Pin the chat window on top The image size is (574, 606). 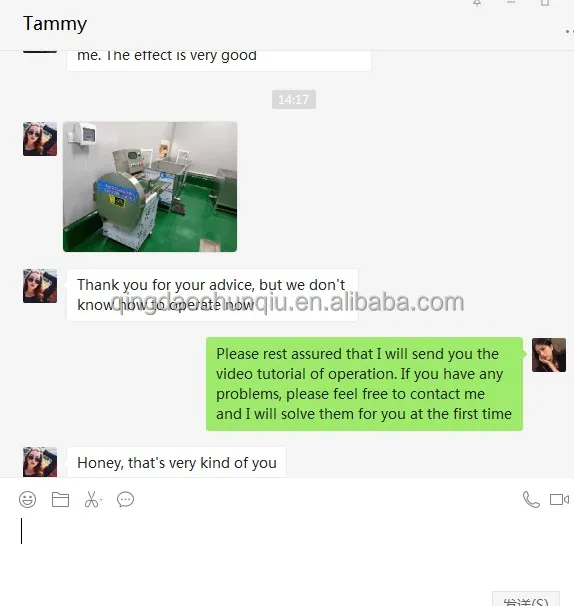point(477,3)
